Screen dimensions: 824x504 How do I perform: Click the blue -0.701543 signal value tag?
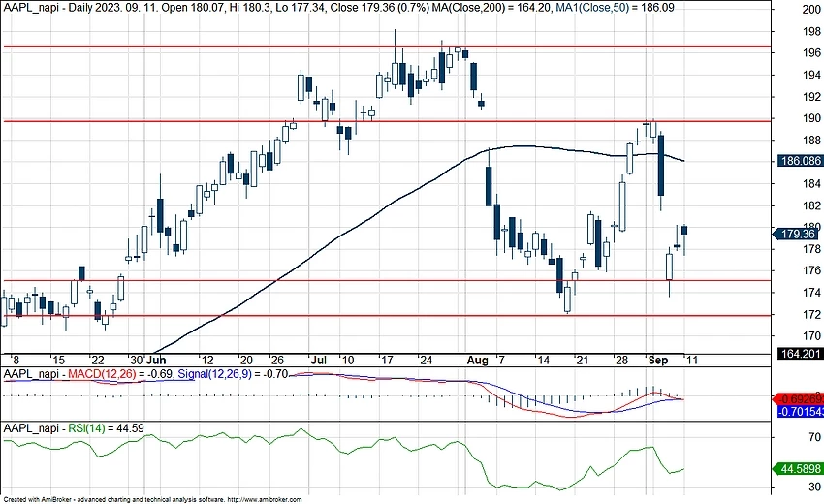tap(801, 411)
